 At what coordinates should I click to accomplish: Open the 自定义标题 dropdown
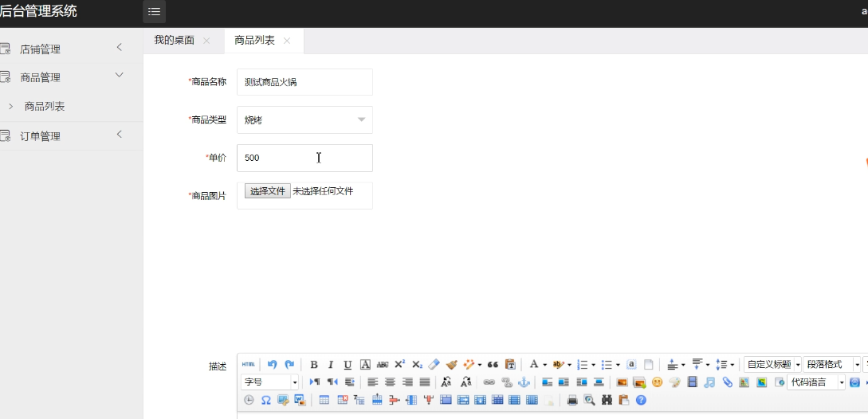tap(773, 364)
